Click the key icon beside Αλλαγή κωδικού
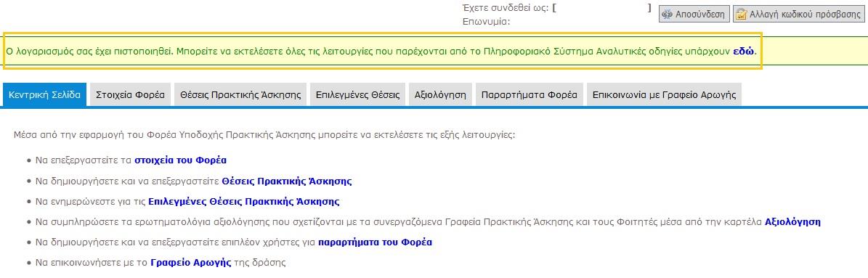The image size is (868, 278). [742, 15]
